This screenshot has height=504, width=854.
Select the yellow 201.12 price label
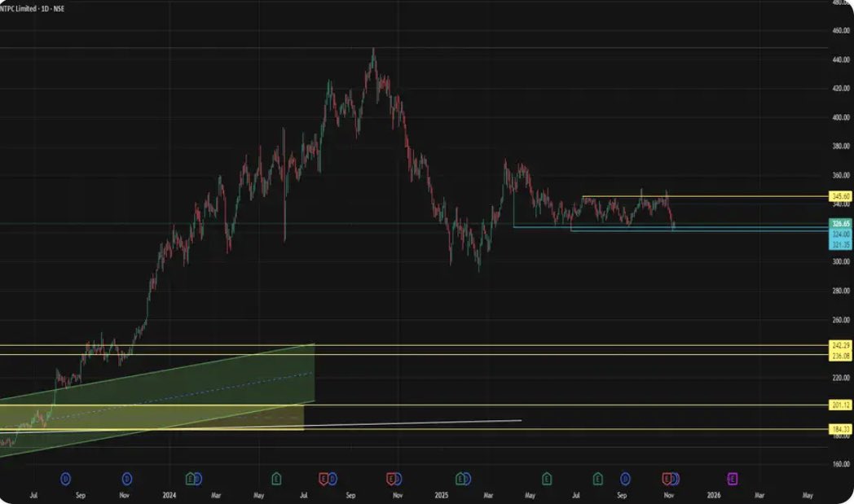tap(840, 405)
